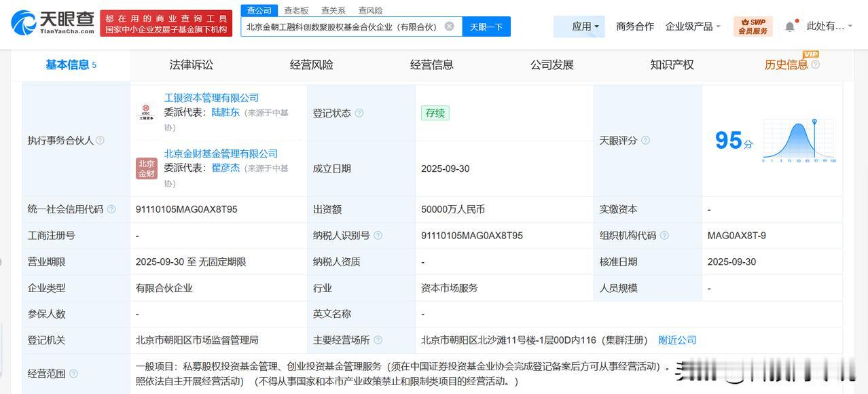Select the 基本信息 tab
Image resolution: width=868 pixels, height=394 pixels.
point(71,65)
